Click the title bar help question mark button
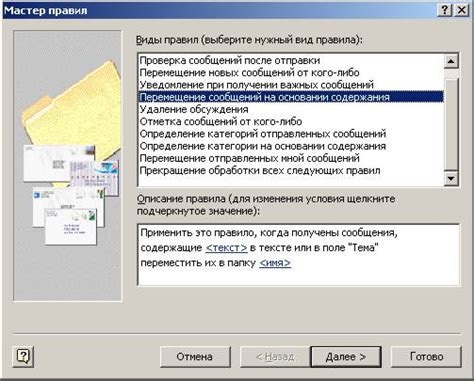Image resolution: width=474 pixels, height=381 pixels. [444, 10]
